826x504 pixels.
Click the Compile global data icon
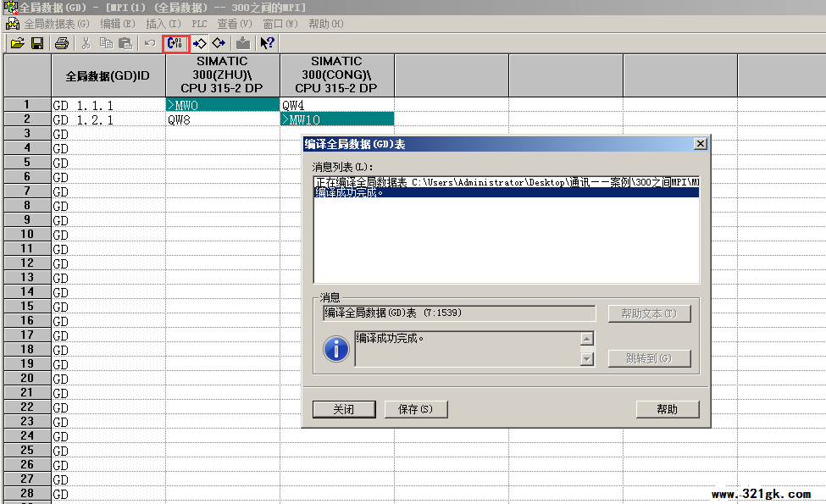(175, 43)
